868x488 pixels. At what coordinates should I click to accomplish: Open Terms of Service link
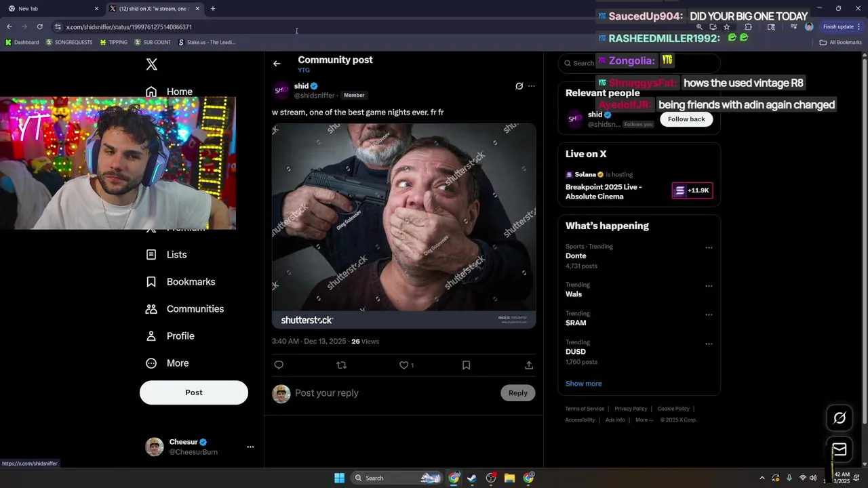click(585, 409)
